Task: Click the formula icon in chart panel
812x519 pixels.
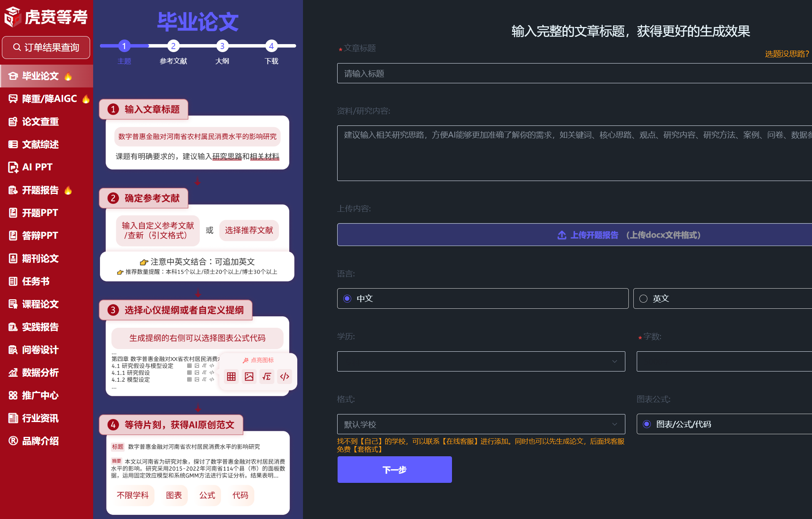Action: point(267,376)
